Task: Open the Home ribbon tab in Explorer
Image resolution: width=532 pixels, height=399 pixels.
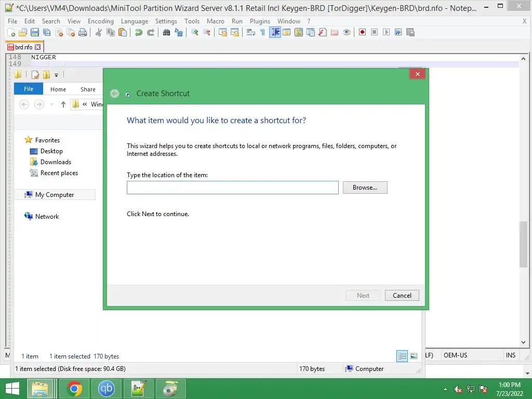Action: (58, 89)
